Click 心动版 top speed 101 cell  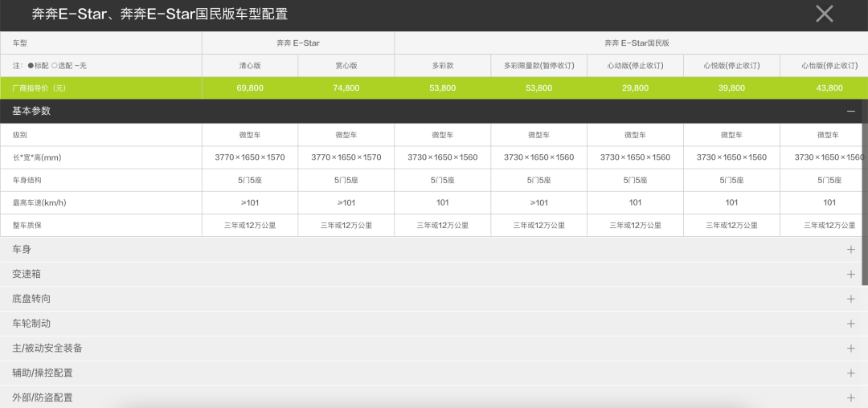[635, 203]
